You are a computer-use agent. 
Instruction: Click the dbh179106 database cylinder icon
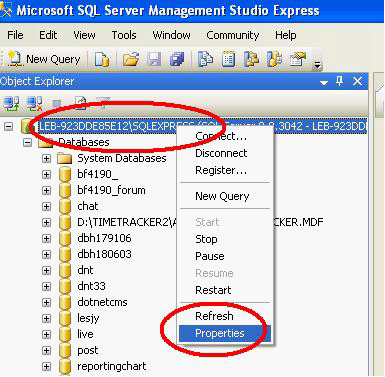tap(65, 238)
